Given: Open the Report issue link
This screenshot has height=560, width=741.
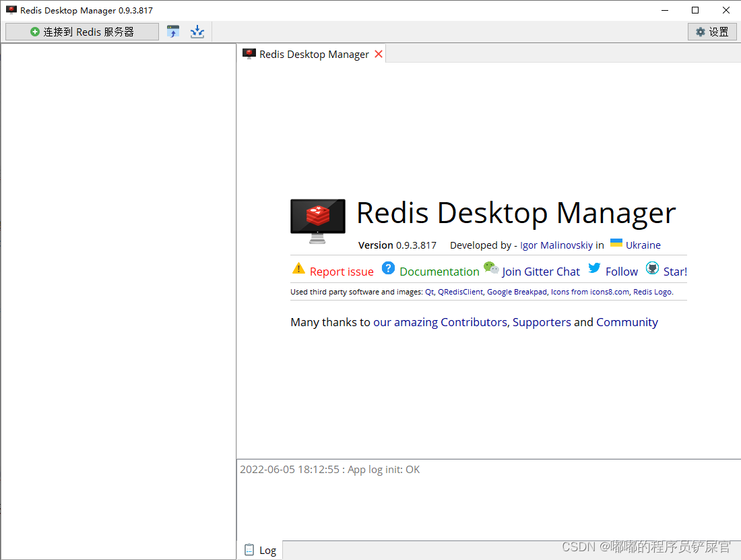Looking at the screenshot, I should [x=342, y=272].
